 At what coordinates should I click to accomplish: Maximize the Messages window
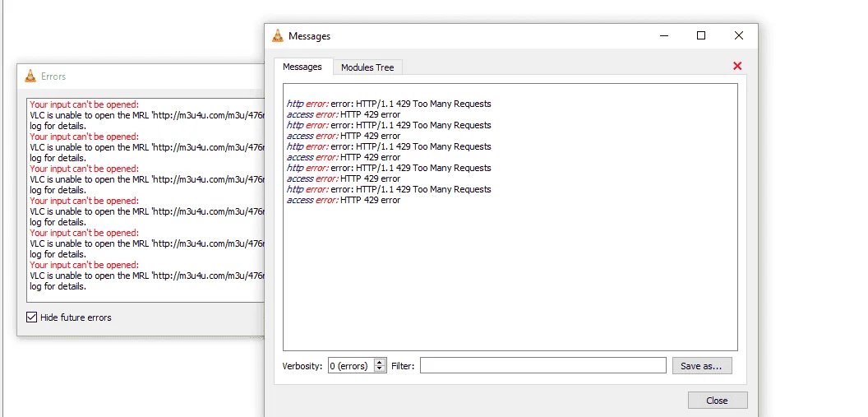(701, 36)
